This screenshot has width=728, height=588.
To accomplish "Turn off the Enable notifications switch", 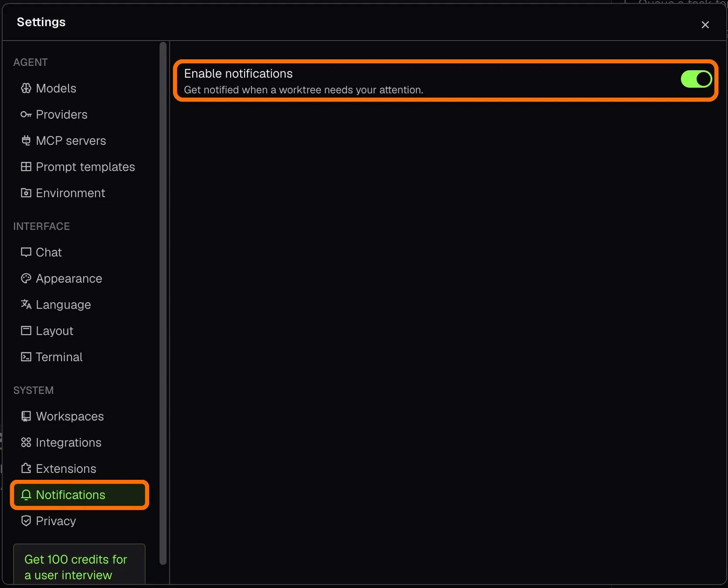I will (696, 79).
